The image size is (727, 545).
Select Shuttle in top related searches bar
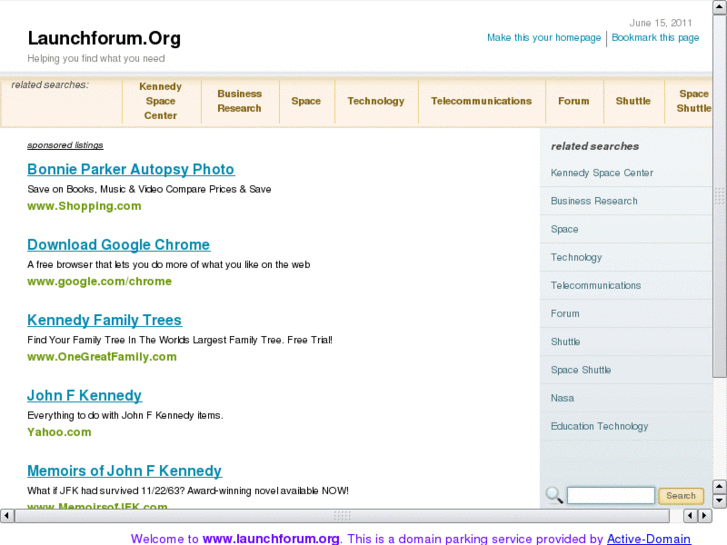(633, 101)
